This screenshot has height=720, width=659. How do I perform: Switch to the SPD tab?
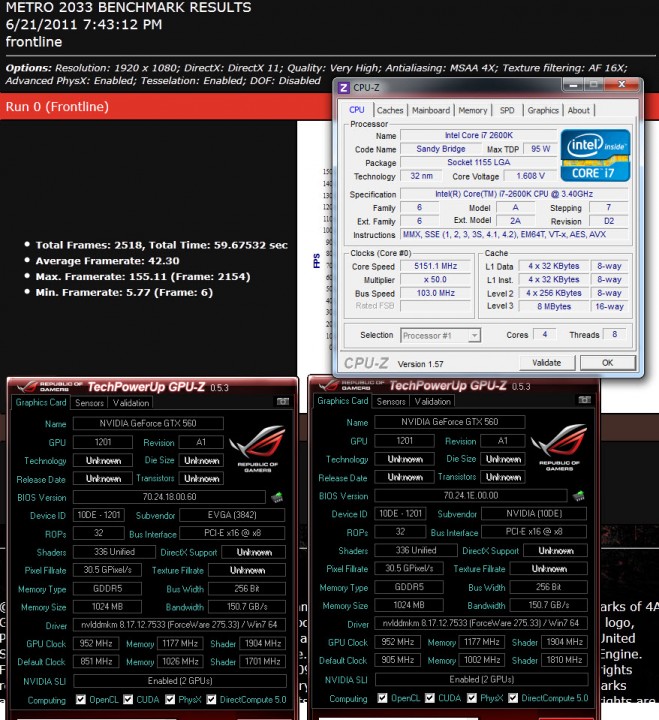[x=507, y=110]
